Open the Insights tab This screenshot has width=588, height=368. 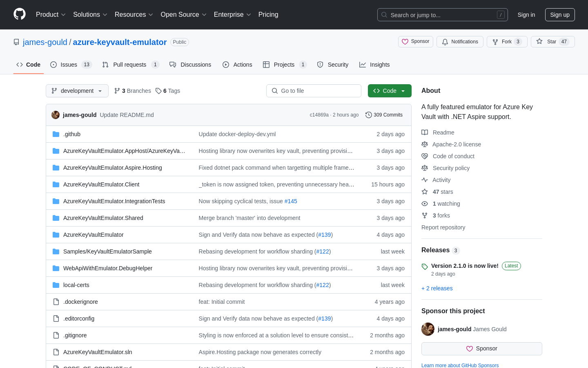click(374, 65)
